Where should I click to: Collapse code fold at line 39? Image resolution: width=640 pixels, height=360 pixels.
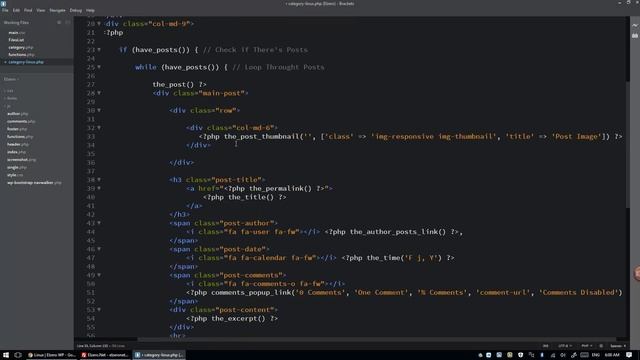(99, 188)
